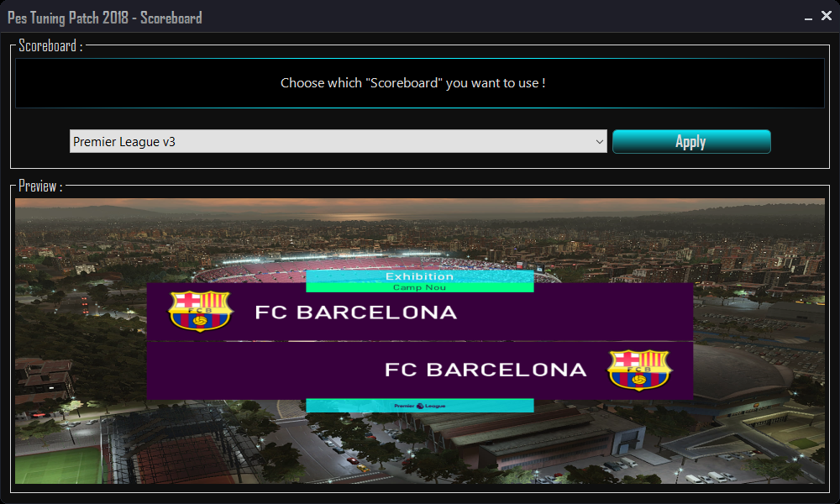
Task: Click the "Scoreboard :" group label
Action: coord(51,46)
